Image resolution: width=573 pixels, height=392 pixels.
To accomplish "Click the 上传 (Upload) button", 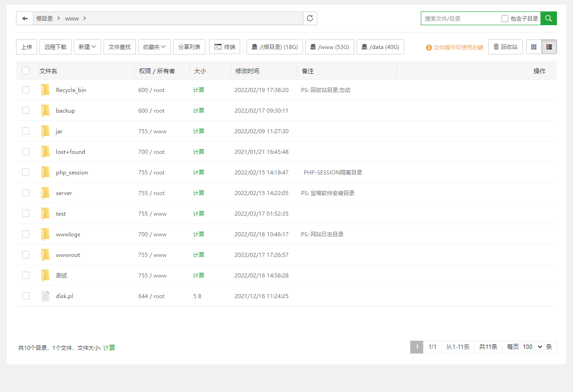I will 27,47.
